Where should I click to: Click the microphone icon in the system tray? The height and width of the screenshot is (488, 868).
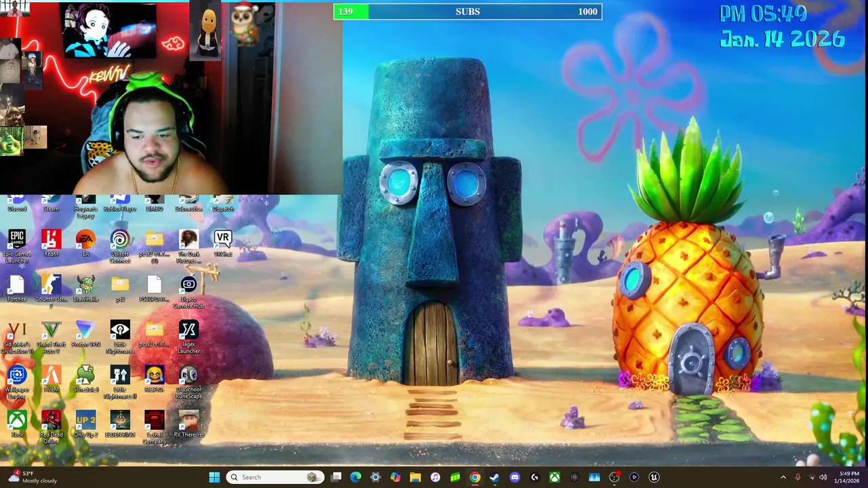click(x=797, y=477)
